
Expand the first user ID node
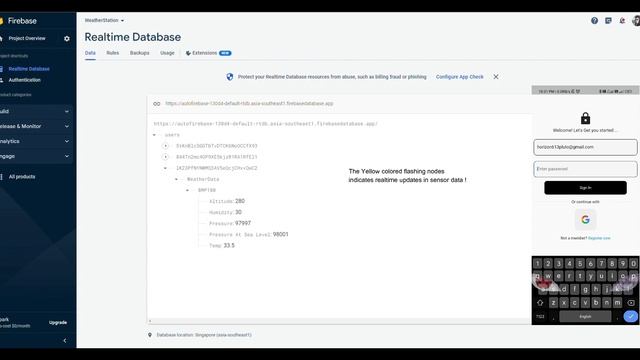tap(165, 146)
